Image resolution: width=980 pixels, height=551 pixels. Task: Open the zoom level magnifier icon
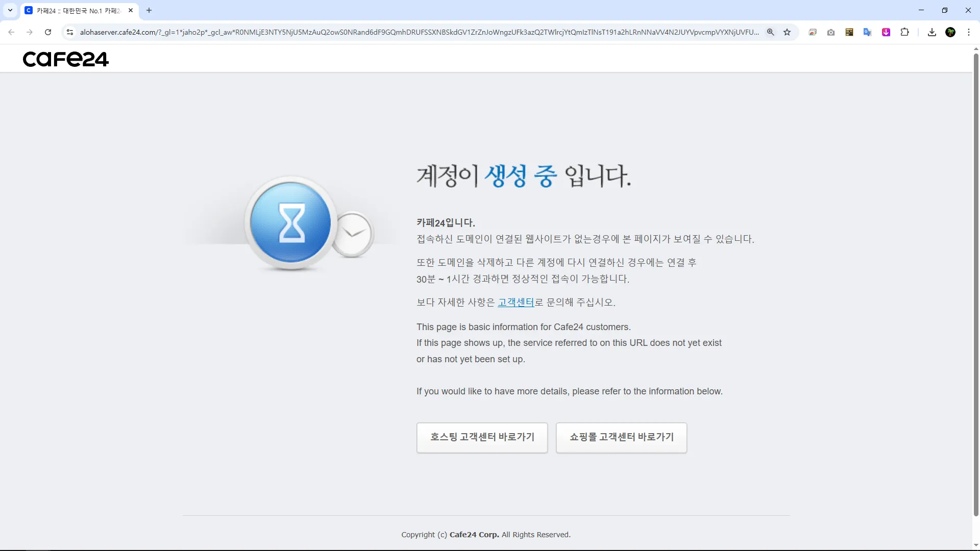click(771, 32)
